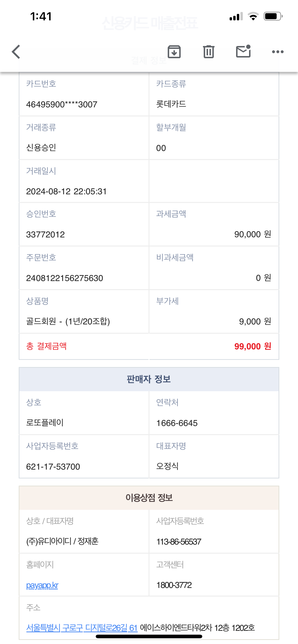Open the payapp.kr homepage link
298x644 pixels.
[x=42, y=585]
